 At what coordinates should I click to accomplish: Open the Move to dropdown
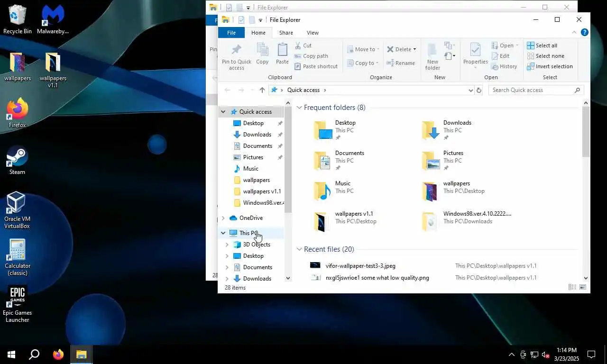[x=363, y=49]
